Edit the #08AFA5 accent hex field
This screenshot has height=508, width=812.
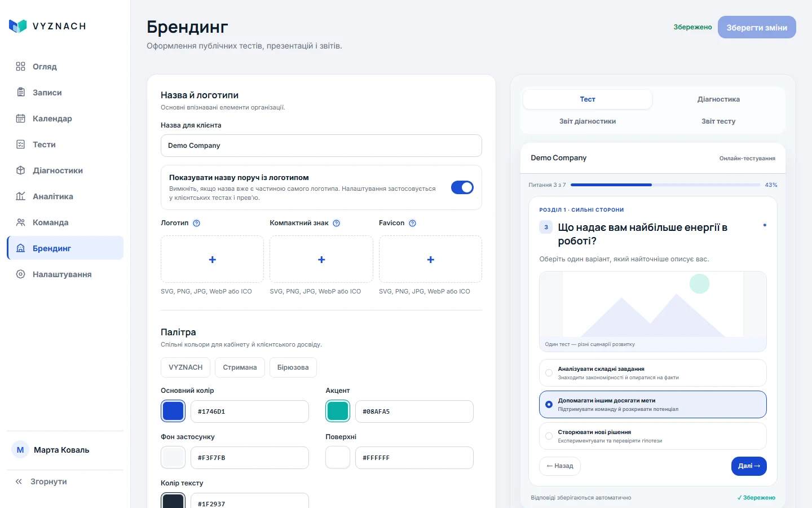(414, 411)
